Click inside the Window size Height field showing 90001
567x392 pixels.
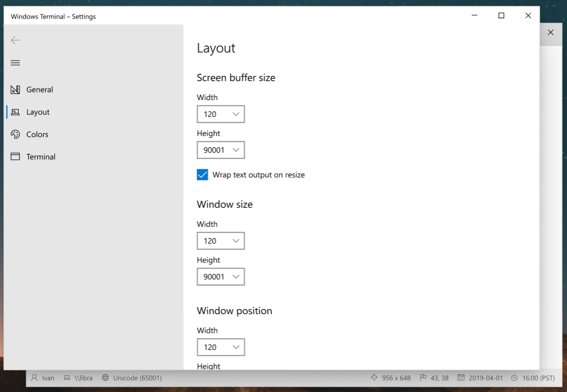[216, 277]
